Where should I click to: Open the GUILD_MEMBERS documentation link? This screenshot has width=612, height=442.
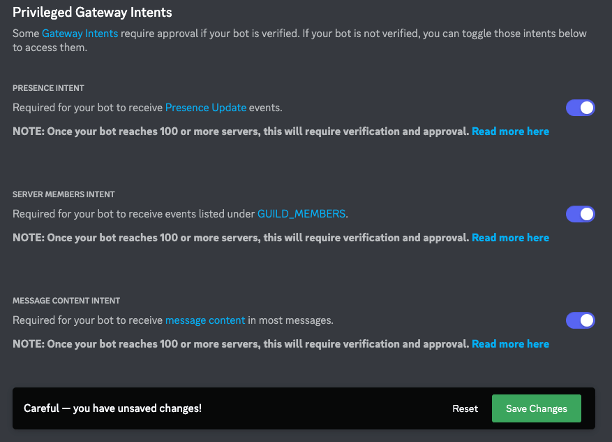pyautogui.click(x=301, y=214)
